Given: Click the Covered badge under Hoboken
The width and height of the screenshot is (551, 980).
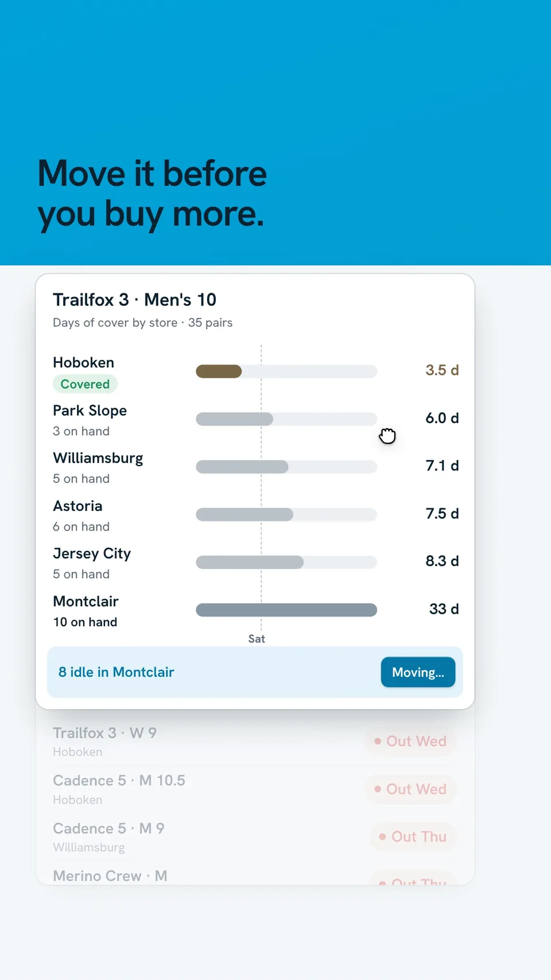Looking at the screenshot, I should [x=85, y=384].
